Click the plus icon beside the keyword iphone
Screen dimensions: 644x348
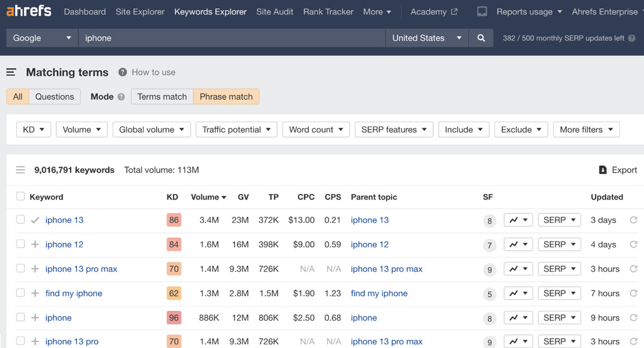[35, 317]
